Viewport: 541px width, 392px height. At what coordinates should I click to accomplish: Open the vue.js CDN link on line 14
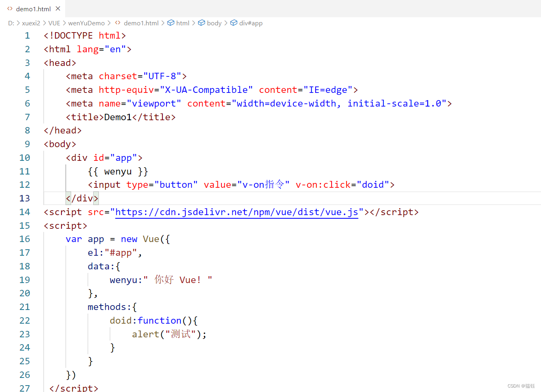click(236, 212)
